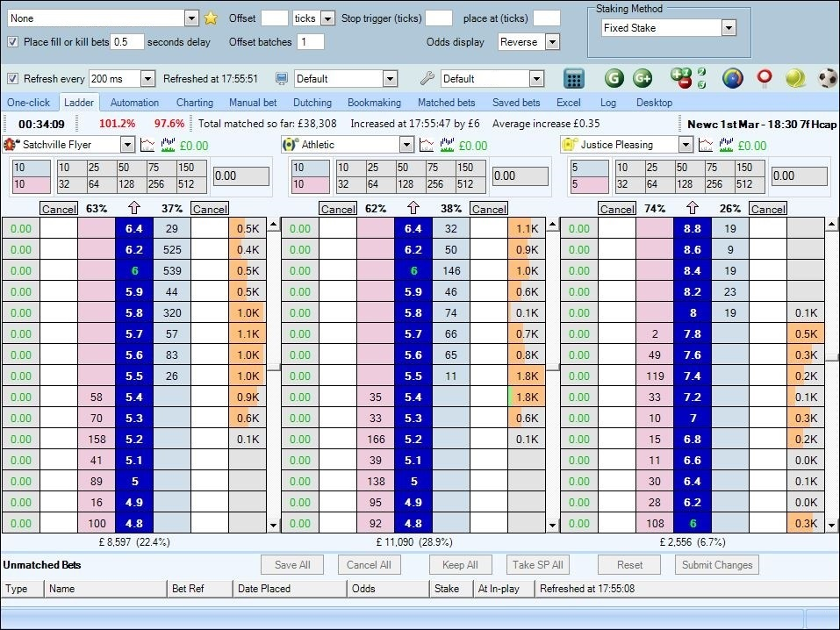This screenshot has width=840, height=630.
Task: Open the Matched bets tab
Action: click(x=447, y=103)
